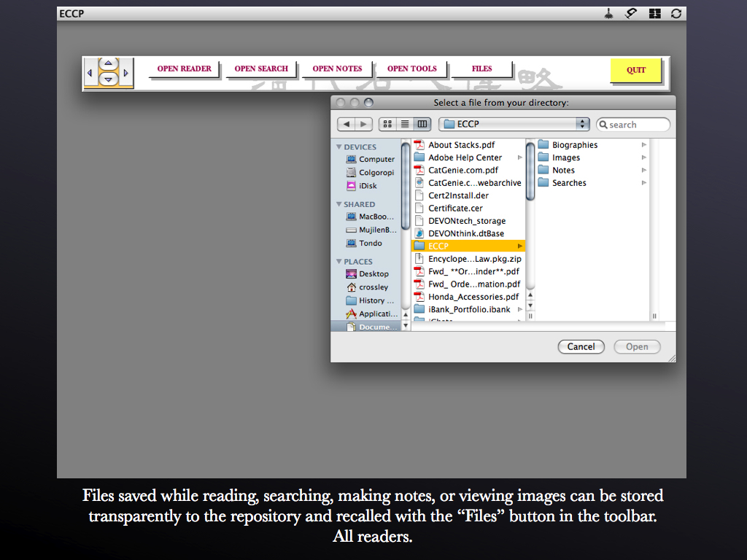Image resolution: width=747 pixels, height=560 pixels.
Task: Click the pen icon in ECCP title bar
Action: pyautogui.click(x=631, y=13)
